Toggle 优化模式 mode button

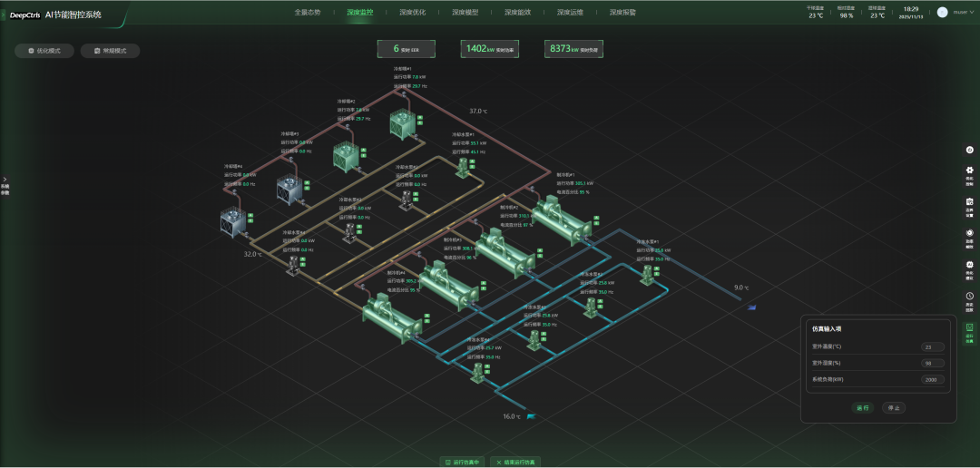tap(44, 51)
